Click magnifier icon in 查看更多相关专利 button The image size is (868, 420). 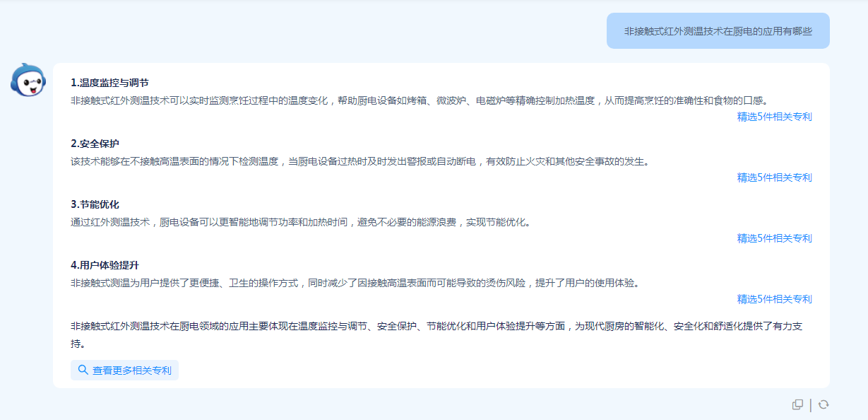pos(83,370)
